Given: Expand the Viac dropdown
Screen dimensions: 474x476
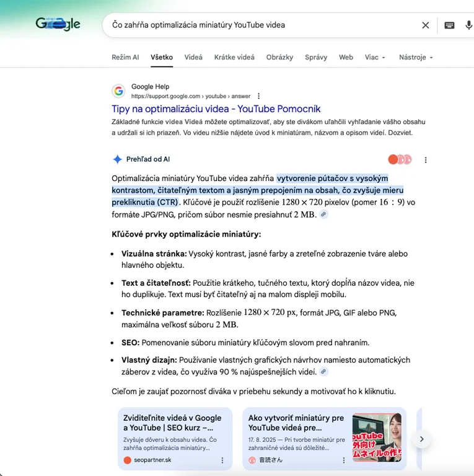Looking at the screenshot, I should (x=375, y=58).
